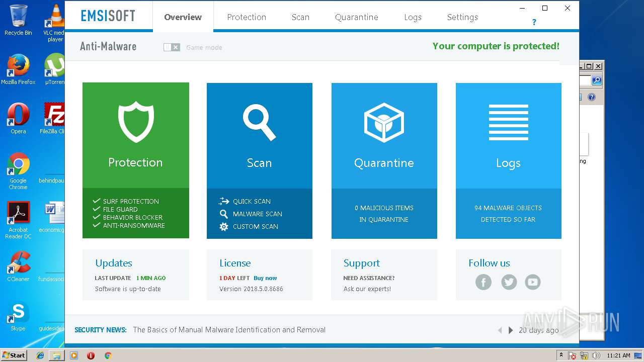Click the Buy now link
This screenshot has width=644, height=362.
click(265, 278)
